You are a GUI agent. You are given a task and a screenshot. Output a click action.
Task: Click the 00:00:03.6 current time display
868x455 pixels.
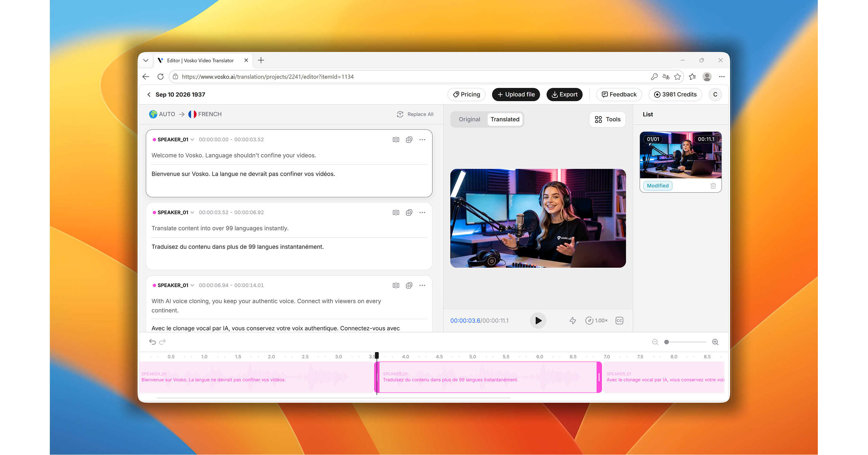point(465,321)
